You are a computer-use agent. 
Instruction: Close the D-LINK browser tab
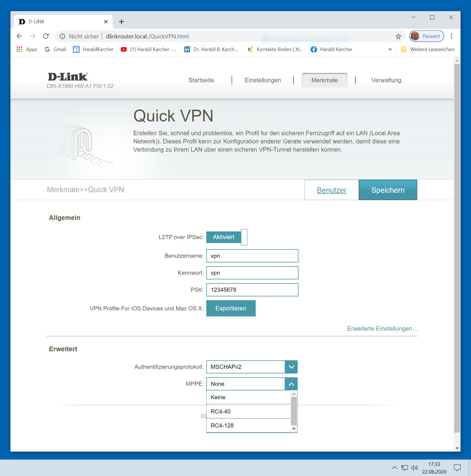106,22
